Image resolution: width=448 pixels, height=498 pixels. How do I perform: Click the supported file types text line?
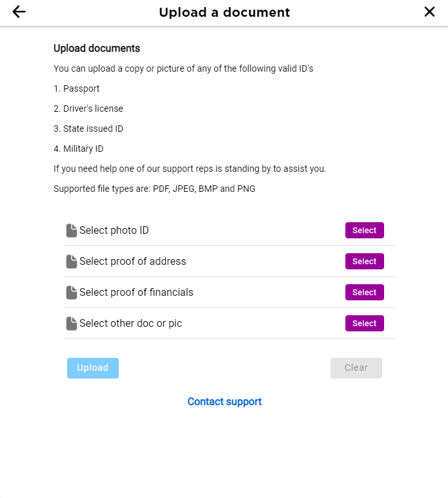(x=154, y=189)
